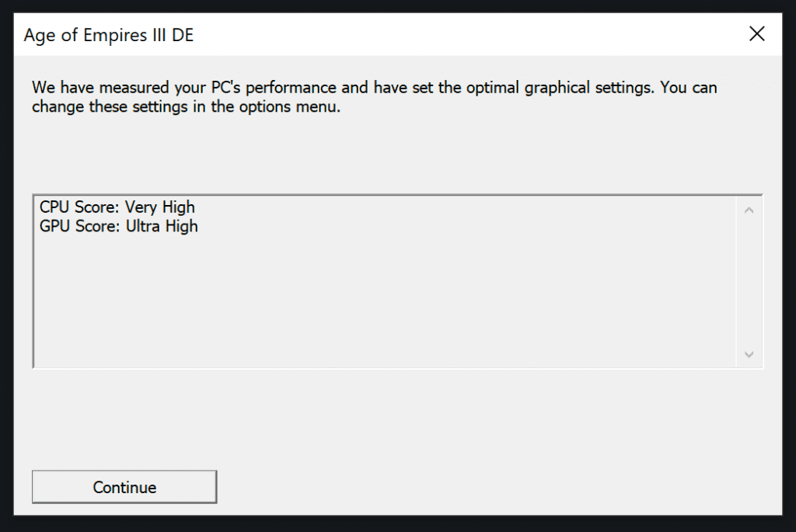The width and height of the screenshot is (796, 532).
Task: Click the Continue button to proceed
Action: point(124,487)
